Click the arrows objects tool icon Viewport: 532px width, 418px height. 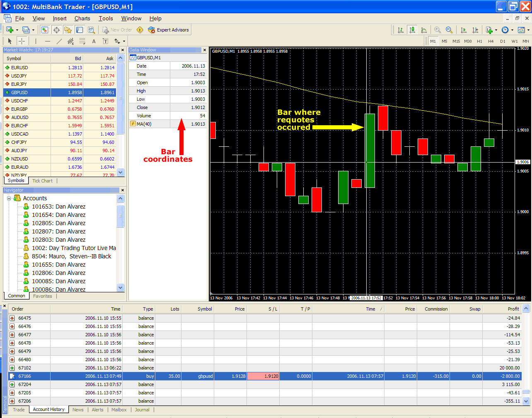click(117, 41)
